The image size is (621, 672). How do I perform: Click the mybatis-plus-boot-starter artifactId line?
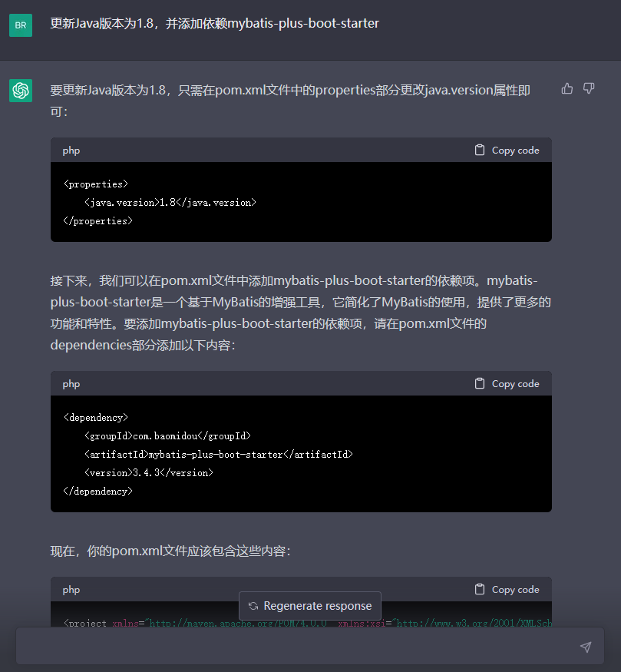[219, 455]
